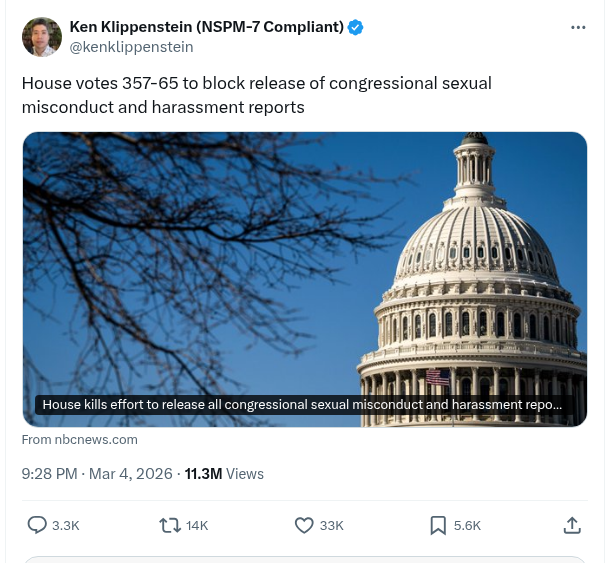Screen dimensions: 608x563
Task: Click the "House kills effort" headline caption
Action: point(302,405)
